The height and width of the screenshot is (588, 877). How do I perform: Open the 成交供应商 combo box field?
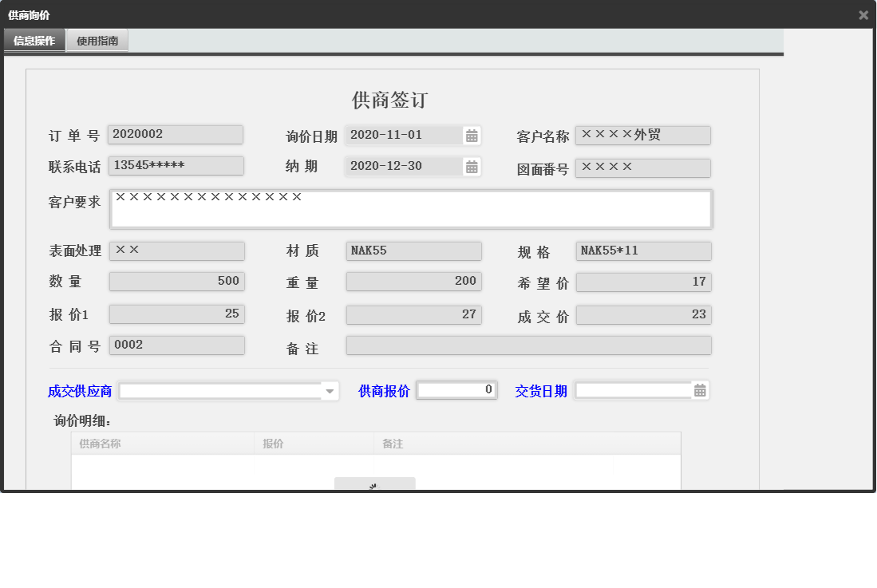223,391
